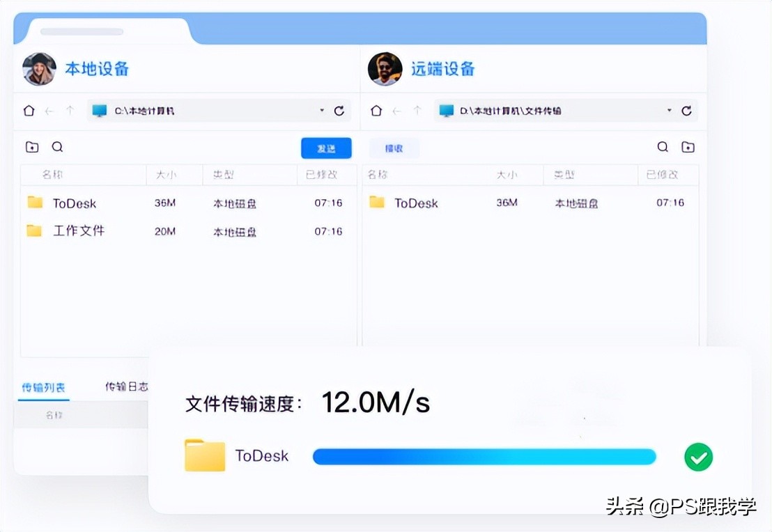Click home icon in remote device panel
This screenshot has height=532, width=772.
click(376, 111)
